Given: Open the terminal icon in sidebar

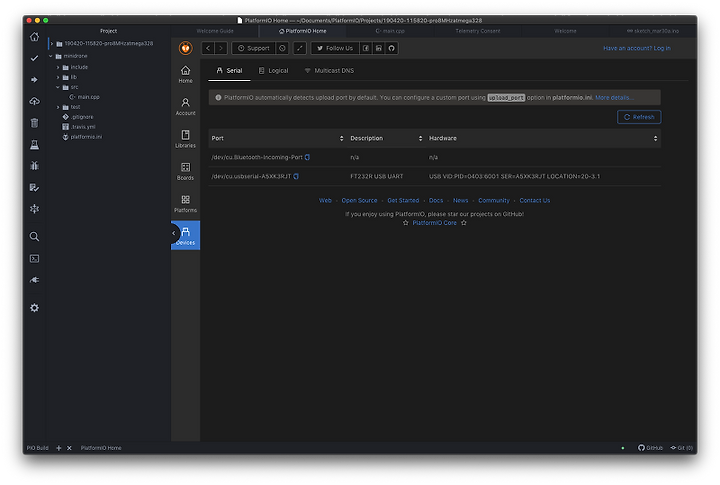Looking at the screenshot, I should 34,259.
